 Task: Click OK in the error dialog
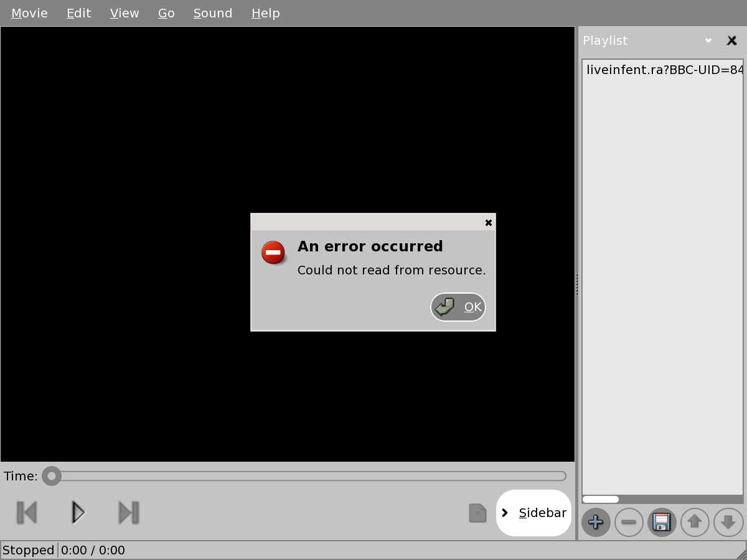(x=458, y=307)
